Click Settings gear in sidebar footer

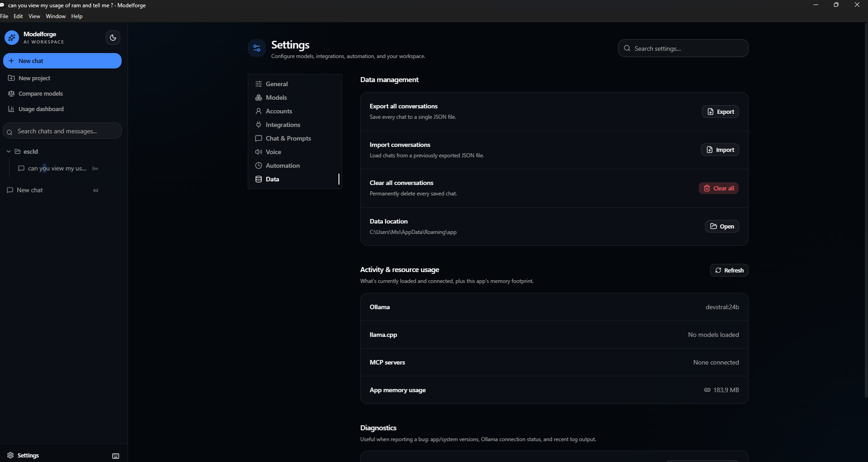tap(10, 455)
